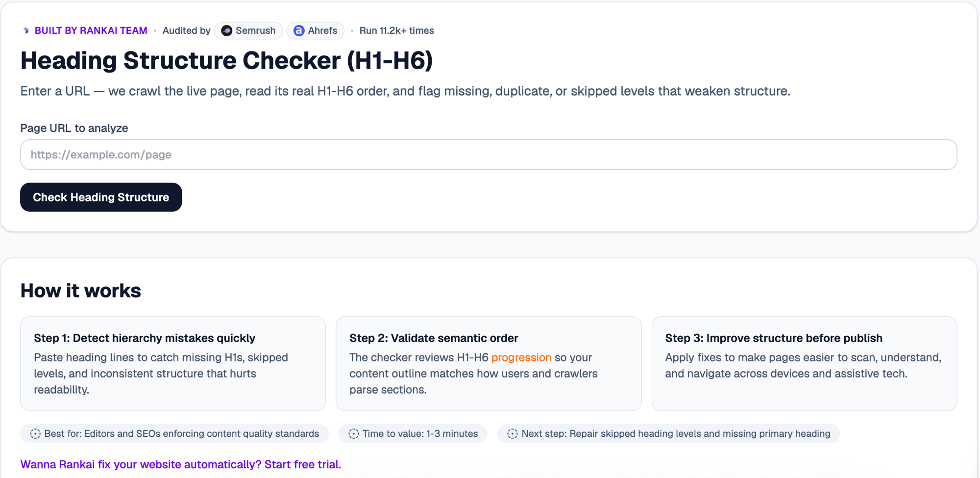This screenshot has width=980, height=478.
Task: Click the Run 11.2k+ times text
Action: tap(396, 30)
